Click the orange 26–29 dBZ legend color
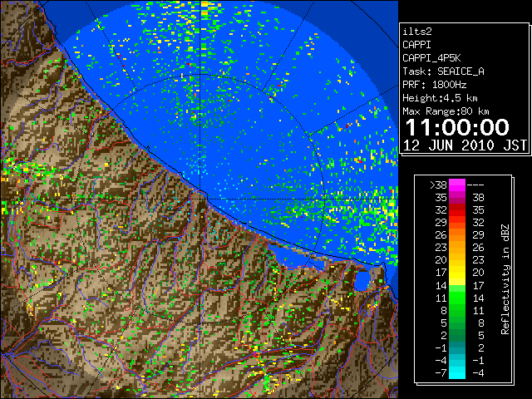The height and width of the screenshot is (399, 532). [457, 235]
